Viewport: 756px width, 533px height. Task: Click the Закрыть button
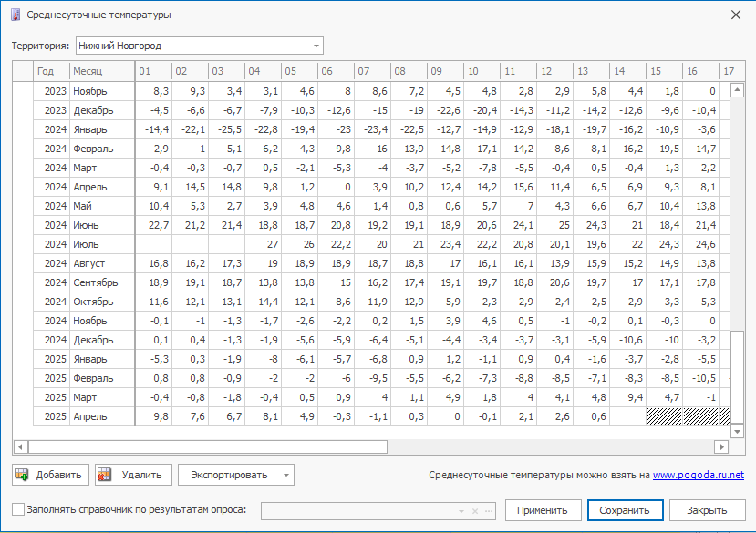tap(708, 510)
